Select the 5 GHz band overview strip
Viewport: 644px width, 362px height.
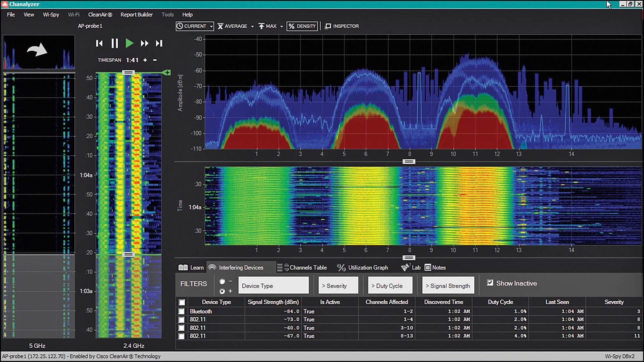point(39,205)
